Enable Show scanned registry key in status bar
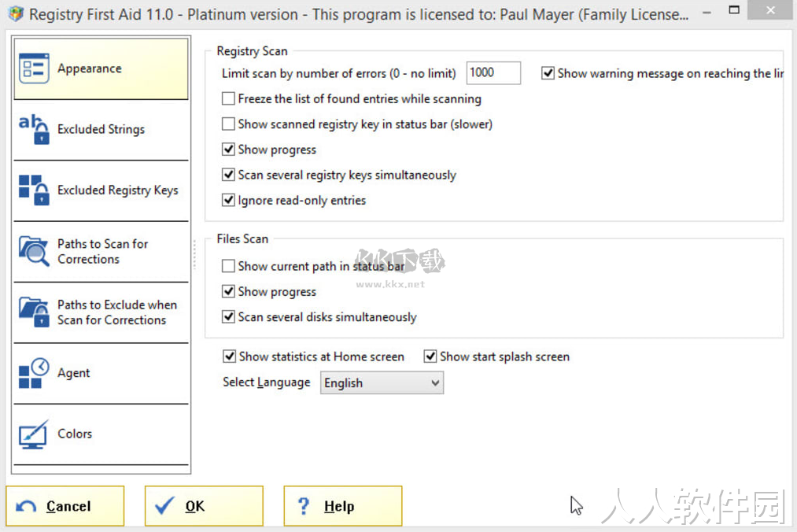The width and height of the screenshot is (797, 532). [228, 124]
